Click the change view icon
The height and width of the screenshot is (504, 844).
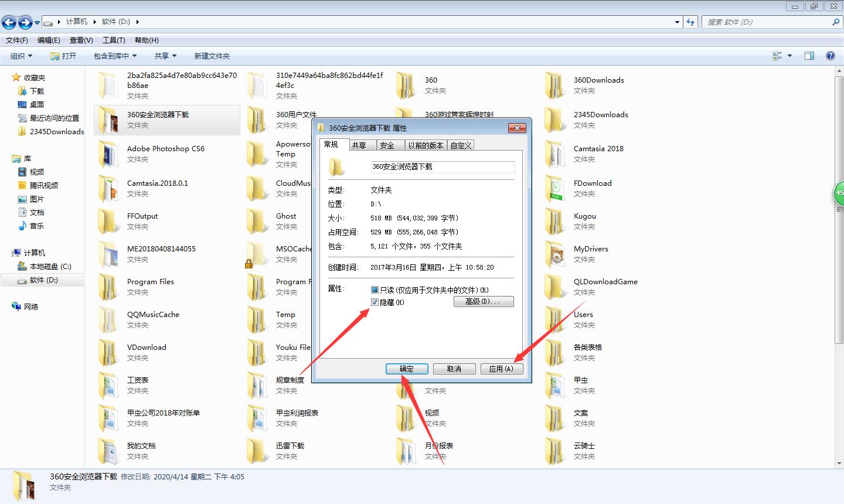point(777,56)
